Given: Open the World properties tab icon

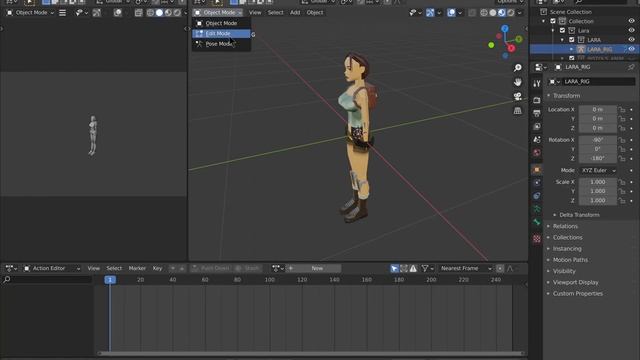Looking at the screenshot, I should (537, 153).
